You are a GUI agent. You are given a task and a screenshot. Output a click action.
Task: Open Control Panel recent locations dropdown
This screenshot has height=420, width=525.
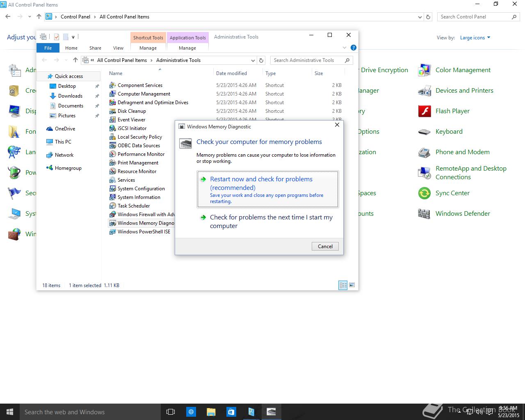point(30,17)
